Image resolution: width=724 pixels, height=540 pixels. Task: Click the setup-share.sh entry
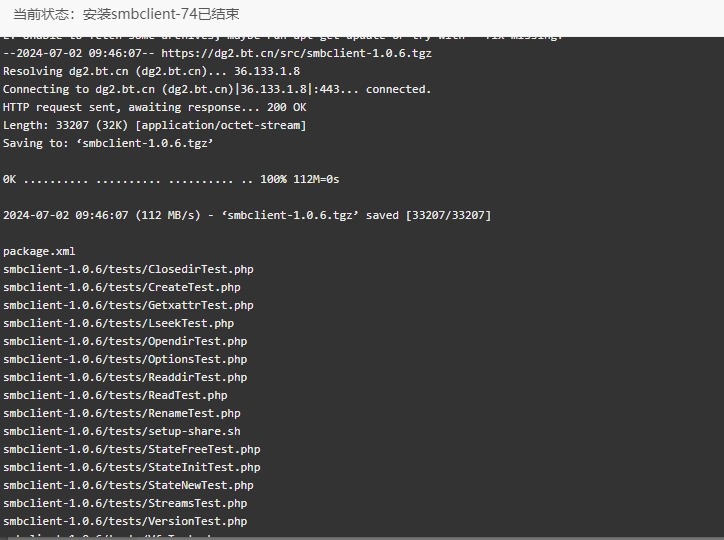pyautogui.click(x=122, y=432)
